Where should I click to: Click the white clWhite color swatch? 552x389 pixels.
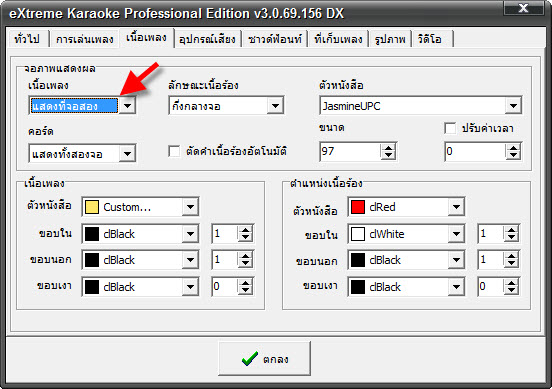(358, 234)
